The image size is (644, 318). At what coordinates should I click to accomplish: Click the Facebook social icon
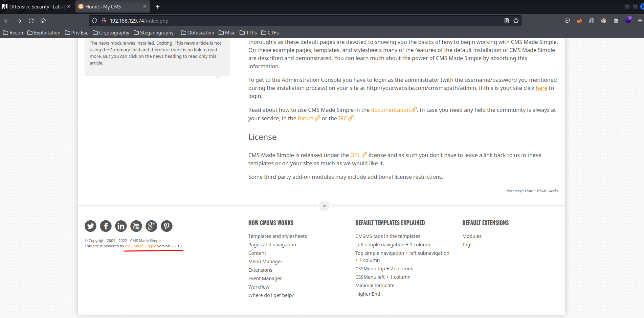point(106,226)
